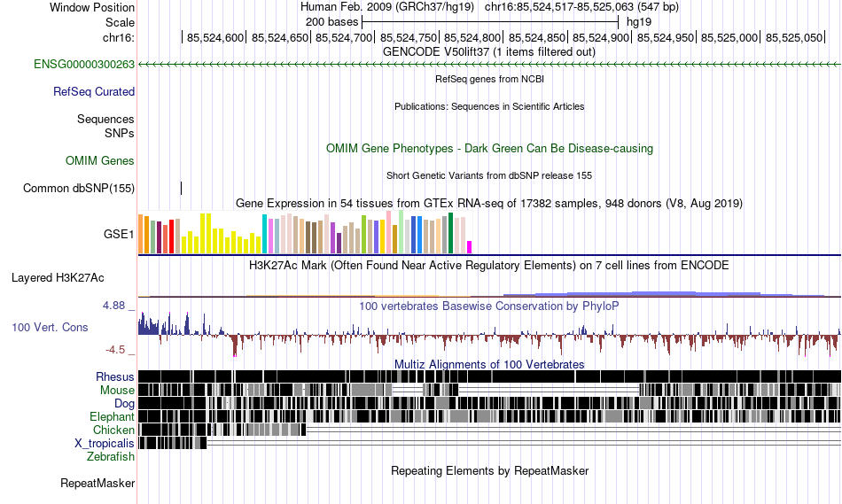The height and width of the screenshot is (504, 842).
Task: Select the Chicken alignment row label
Action: coord(113,430)
